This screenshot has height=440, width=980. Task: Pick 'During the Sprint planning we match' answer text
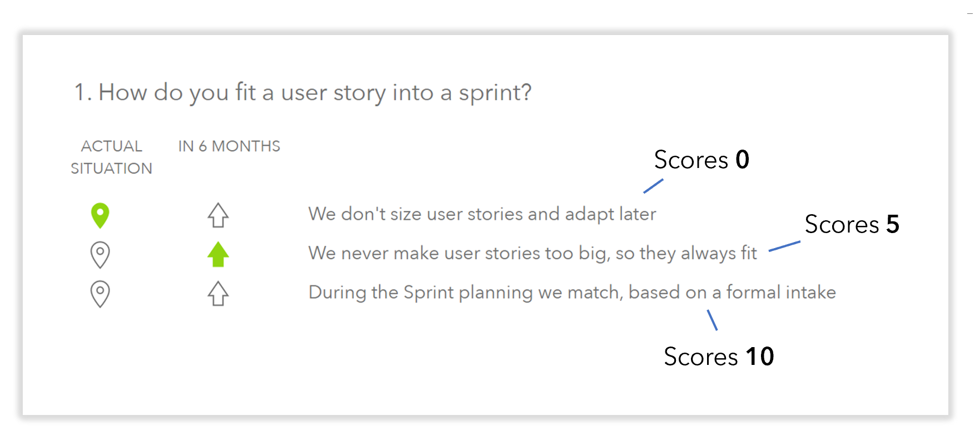tap(571, 293)
